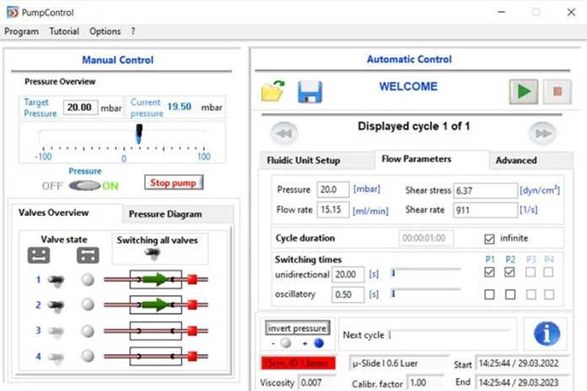Select negative invert pressure radio button
Image resolution: width=587 pixels, height=391 pixels.
pyautogui.click(x=286, y=343)
